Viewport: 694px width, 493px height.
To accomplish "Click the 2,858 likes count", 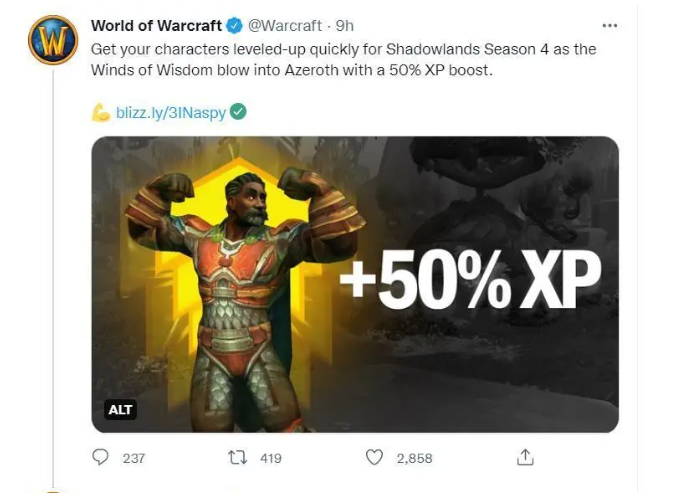I will click(x=414, y=458).
